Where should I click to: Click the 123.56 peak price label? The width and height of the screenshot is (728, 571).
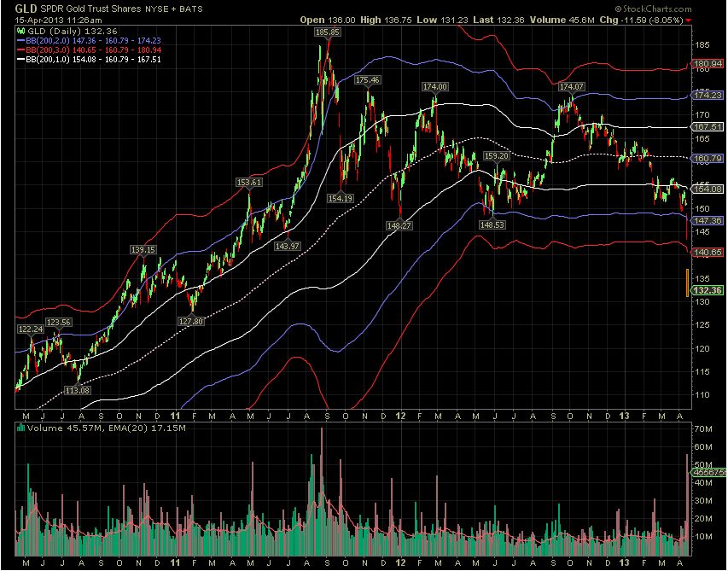coord(59,322)
